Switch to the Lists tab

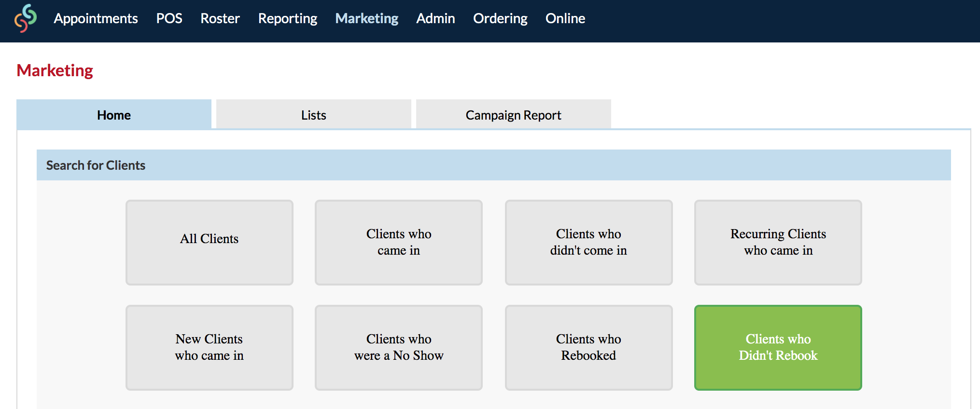[314, 114]
